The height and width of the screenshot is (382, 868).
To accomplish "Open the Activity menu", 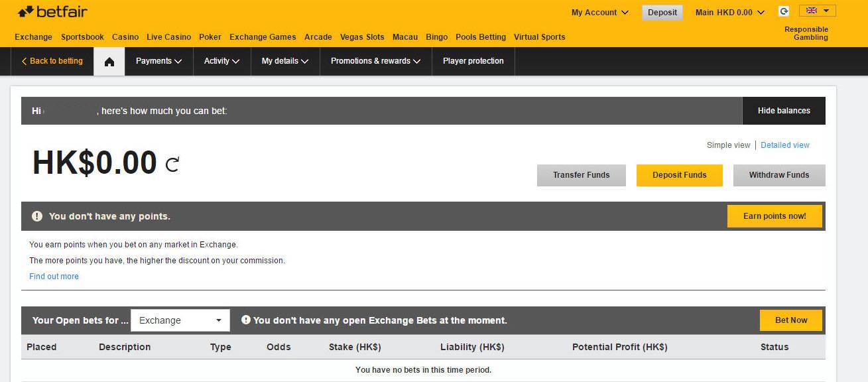I will point(221,61).
